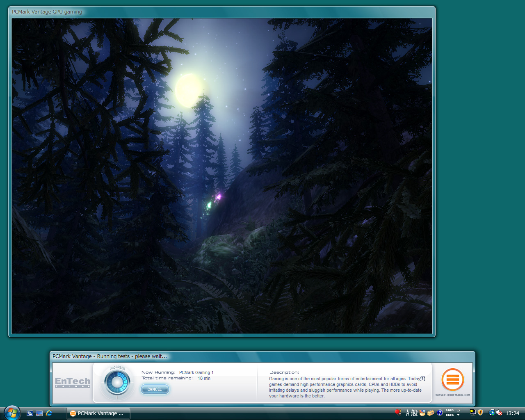Click the EnTech Taiwan logo
Image resolution: width=525 pixels, height=420 pixels.
(x=73, y=382)
